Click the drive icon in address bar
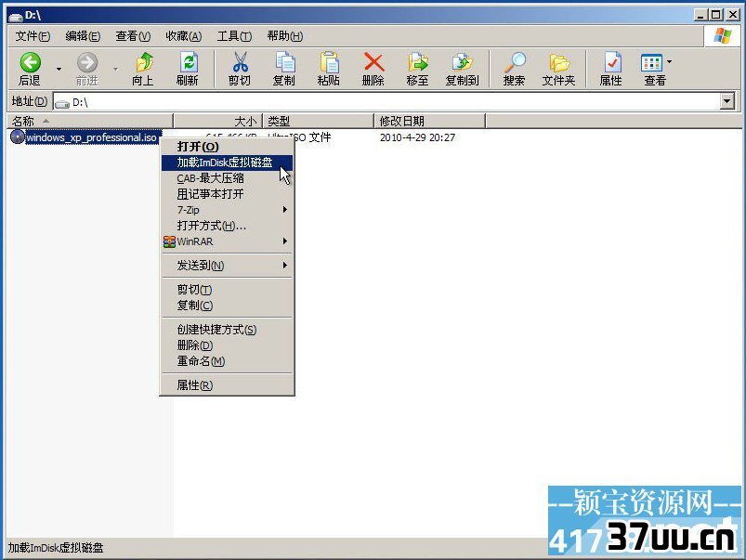Viewport: 746px width, 560px height. coord(62,103)
